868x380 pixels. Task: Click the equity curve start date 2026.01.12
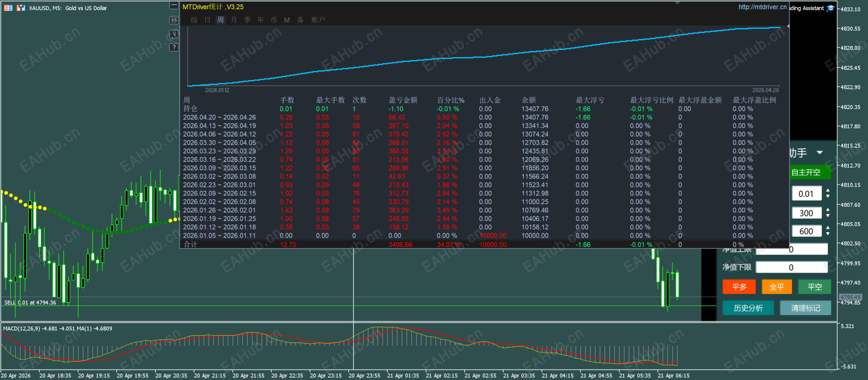217,90
